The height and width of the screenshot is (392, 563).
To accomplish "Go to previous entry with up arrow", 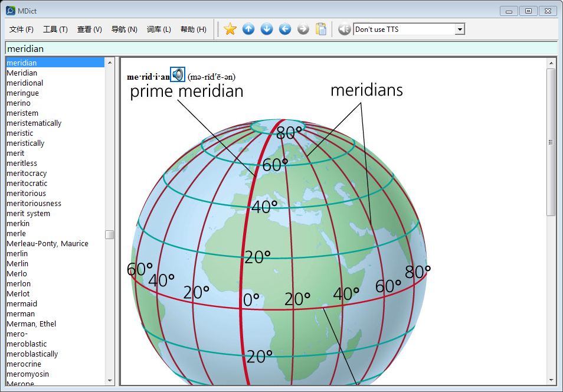I will [248, 29].
